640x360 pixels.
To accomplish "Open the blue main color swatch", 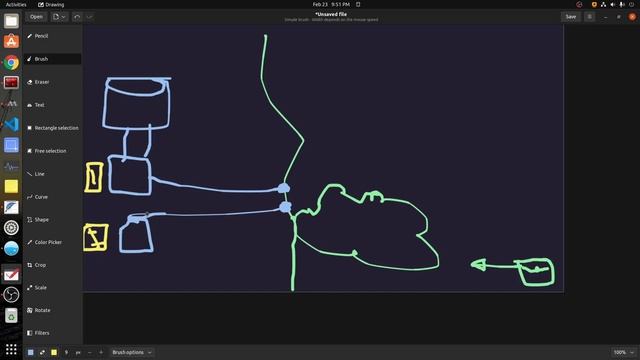I will click(x=31, y=352).
